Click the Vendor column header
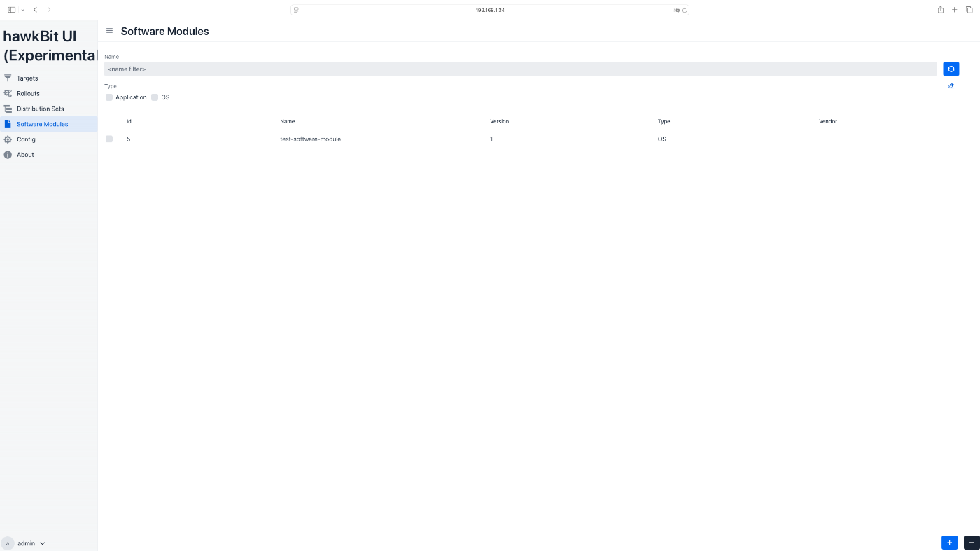980x551 pixels. click(828, 121)
